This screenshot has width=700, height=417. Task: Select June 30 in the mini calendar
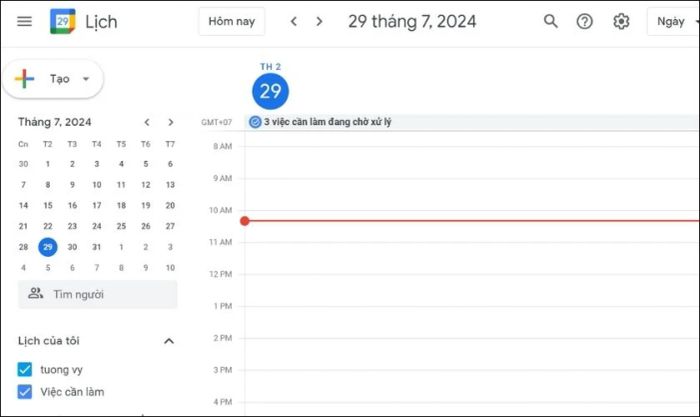click(23, 164)
